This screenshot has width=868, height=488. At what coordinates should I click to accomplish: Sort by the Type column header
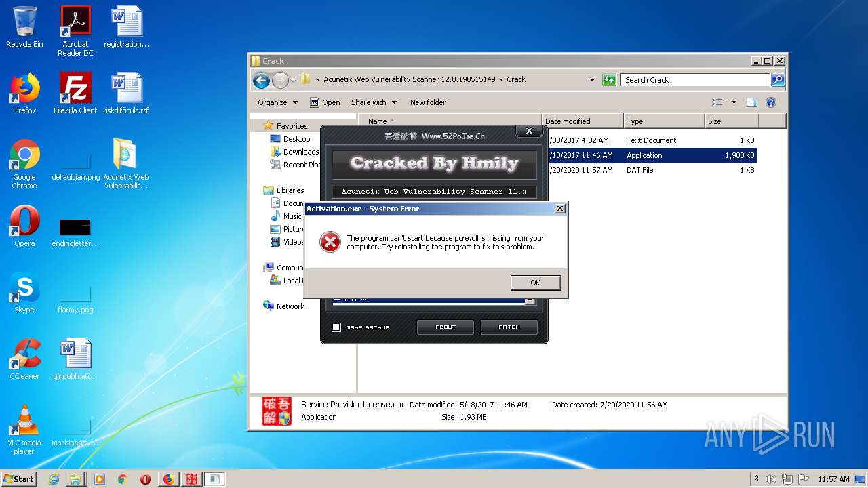tap(664, 121)
